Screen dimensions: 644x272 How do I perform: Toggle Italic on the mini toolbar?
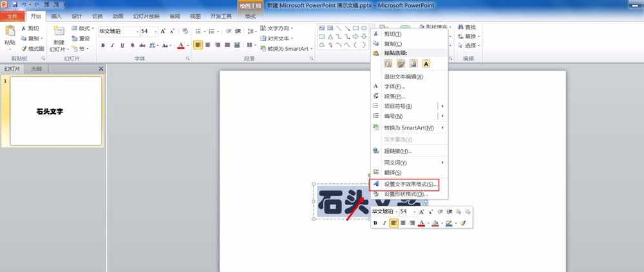tap(384, 223)
